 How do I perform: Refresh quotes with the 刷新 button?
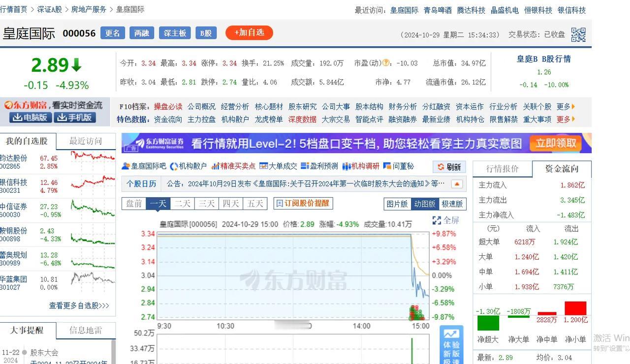click(x=449, y=167)
